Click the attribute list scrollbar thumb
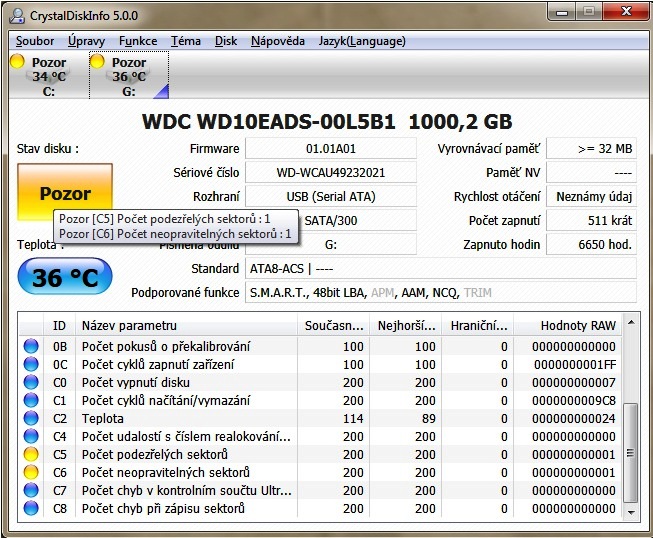Screen dimensions: 653x538 click(631, 453)
